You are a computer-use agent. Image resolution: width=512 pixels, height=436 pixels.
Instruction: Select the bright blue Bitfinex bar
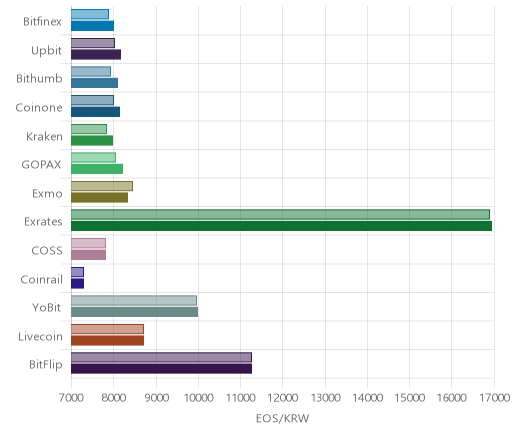point(92,26)
